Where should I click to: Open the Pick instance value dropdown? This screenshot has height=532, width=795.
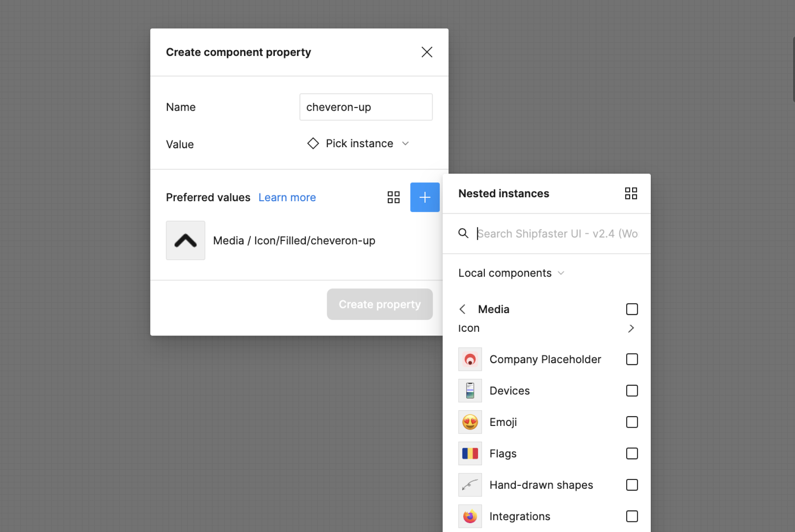point(358,143)
